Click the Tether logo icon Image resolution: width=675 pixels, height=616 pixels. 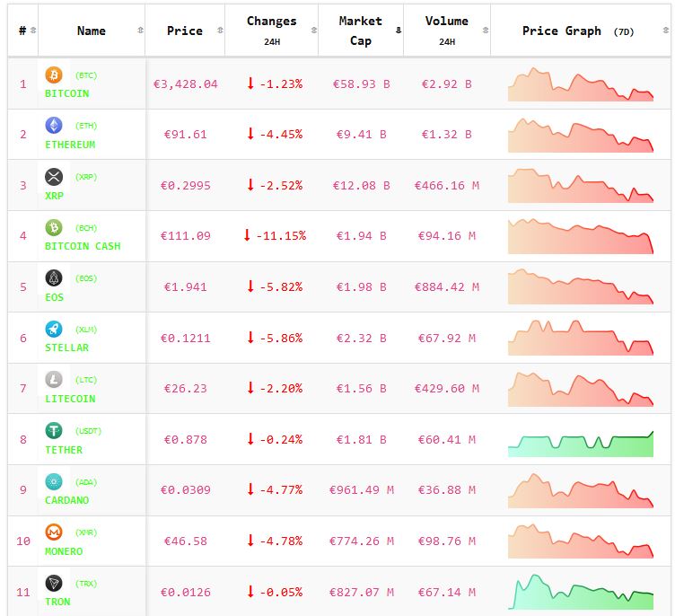coord(54,431)
